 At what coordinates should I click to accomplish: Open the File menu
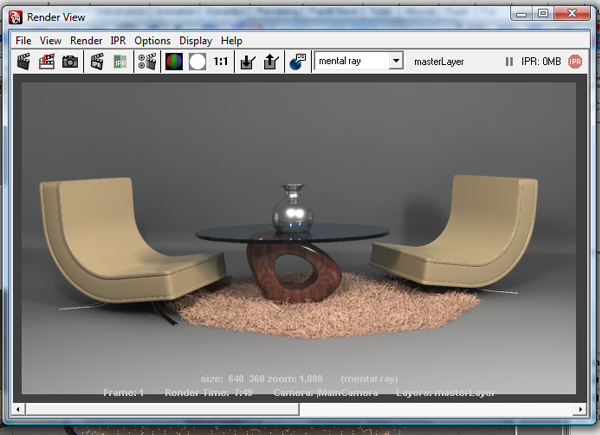23,41
